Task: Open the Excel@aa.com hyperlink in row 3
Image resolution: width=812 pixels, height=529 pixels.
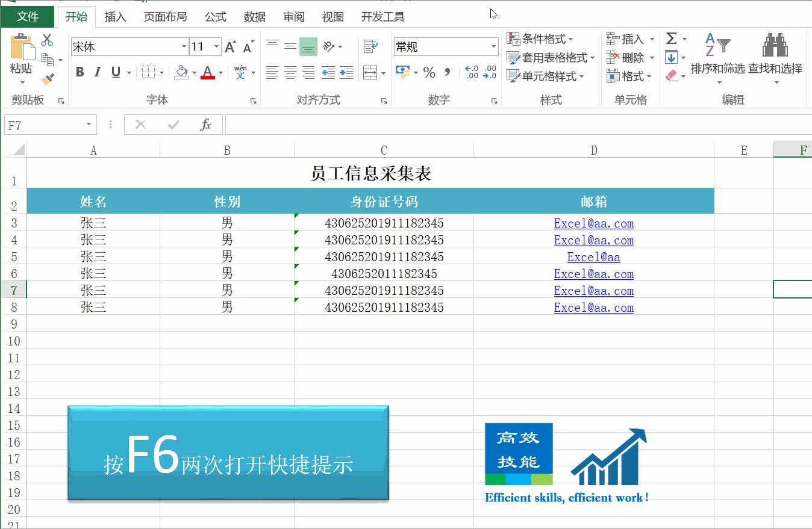Action: pyautogui.click(x=593, y=223)
